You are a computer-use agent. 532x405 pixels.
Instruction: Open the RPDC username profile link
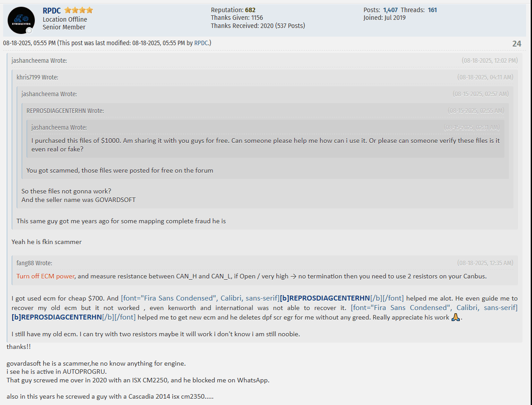(51, 10)
